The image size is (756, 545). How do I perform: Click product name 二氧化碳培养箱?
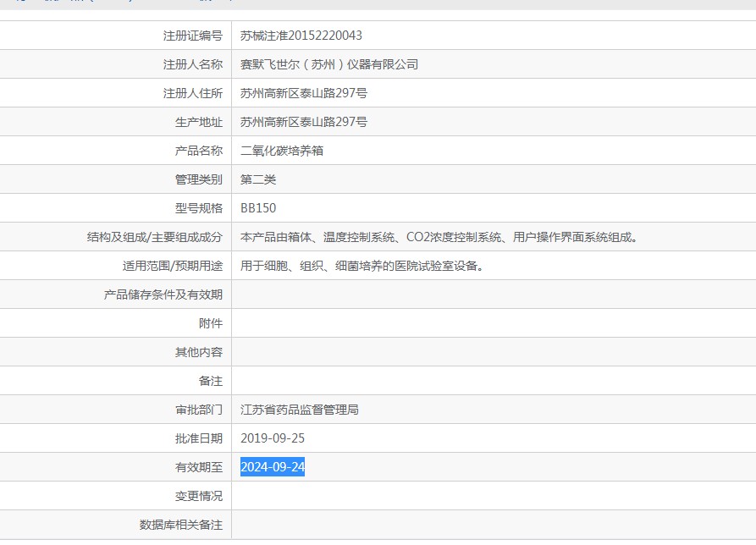pos(282,151)
